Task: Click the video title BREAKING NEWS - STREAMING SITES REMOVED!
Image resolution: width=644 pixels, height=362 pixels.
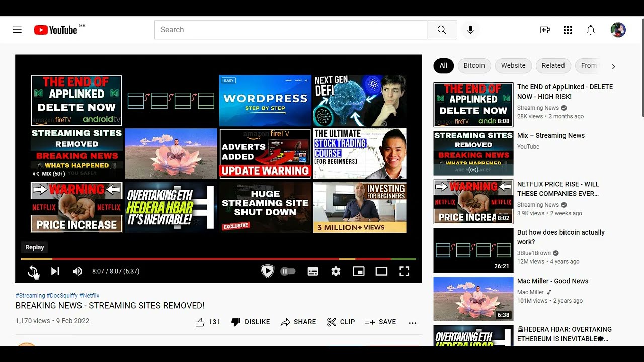Action: click(110, 306)
